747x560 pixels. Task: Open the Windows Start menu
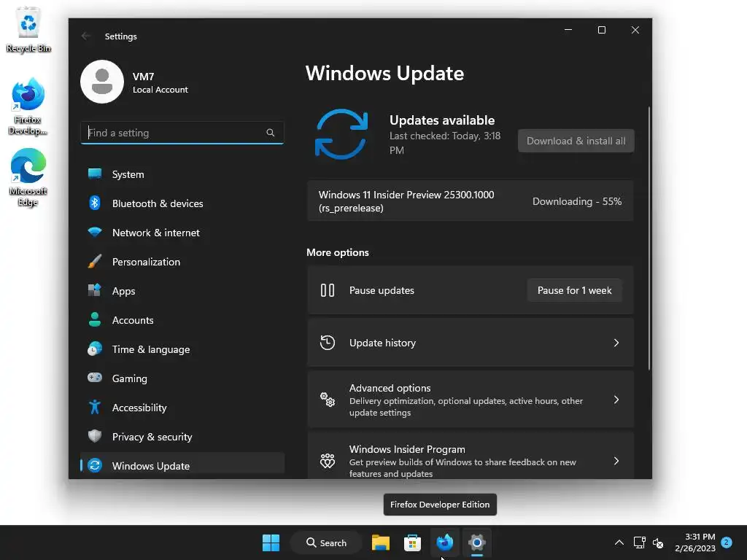[x=271, y=542]
